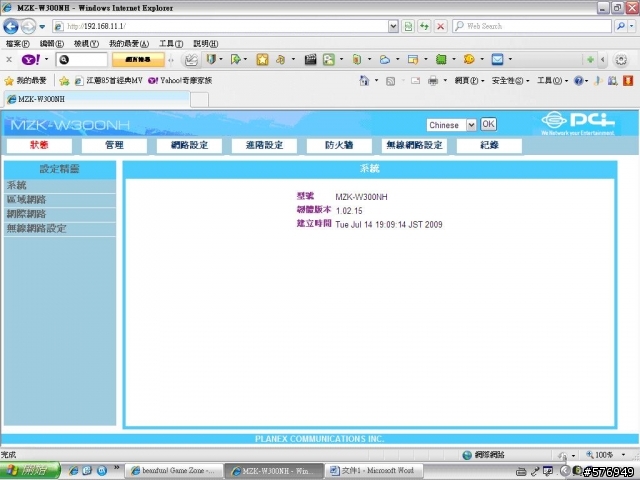The image size is (640, 480).
Task: Click the empty new tab button
Action: 199,100
